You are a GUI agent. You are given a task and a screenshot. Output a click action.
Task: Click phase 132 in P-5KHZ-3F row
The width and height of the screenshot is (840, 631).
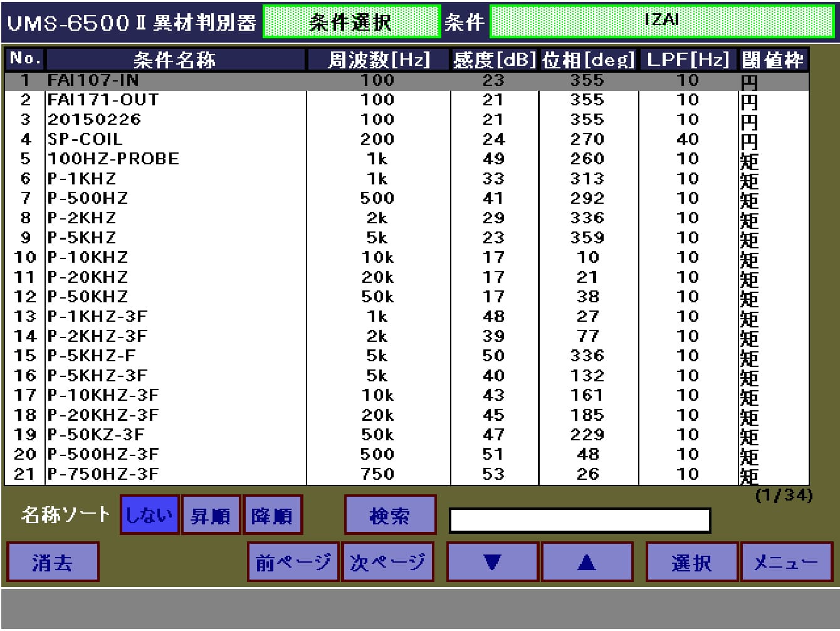(x=587, y=376)
